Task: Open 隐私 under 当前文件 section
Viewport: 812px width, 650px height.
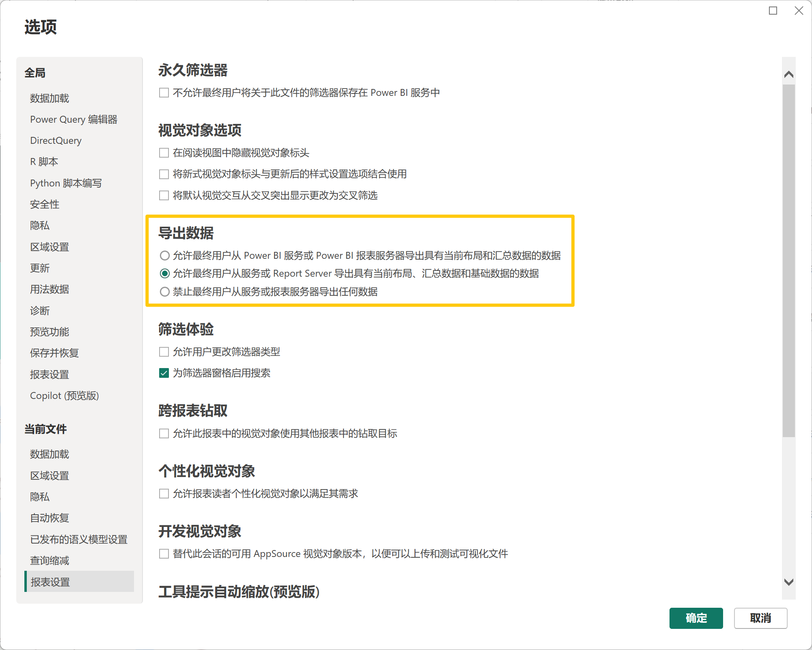Action: pos(40,497)
